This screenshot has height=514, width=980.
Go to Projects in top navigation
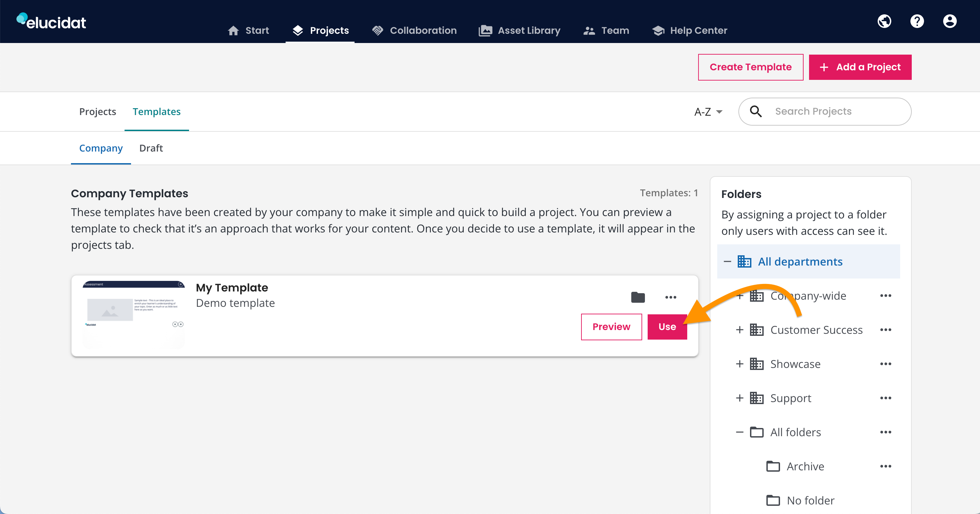pos(320,30)
